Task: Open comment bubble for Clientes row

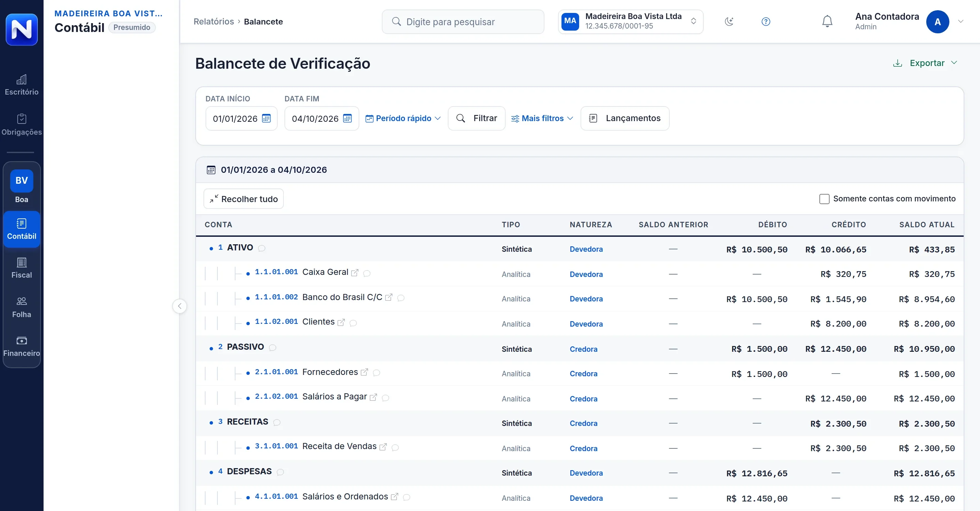Action: [x=353, y=323]
